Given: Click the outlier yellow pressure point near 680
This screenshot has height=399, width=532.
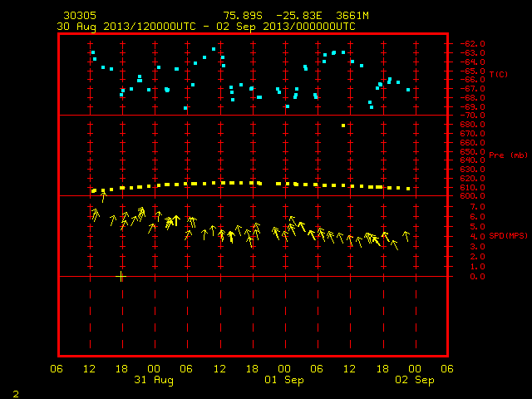Looking at the screenshot, I should [343, 126].
